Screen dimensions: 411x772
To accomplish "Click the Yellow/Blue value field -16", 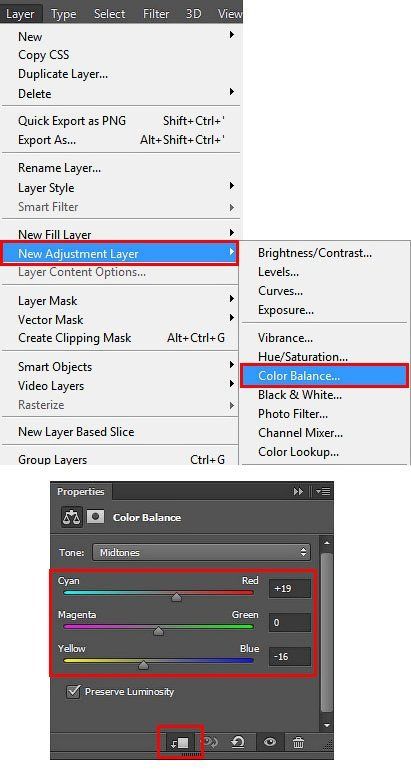I will click(x=290, y=656).
